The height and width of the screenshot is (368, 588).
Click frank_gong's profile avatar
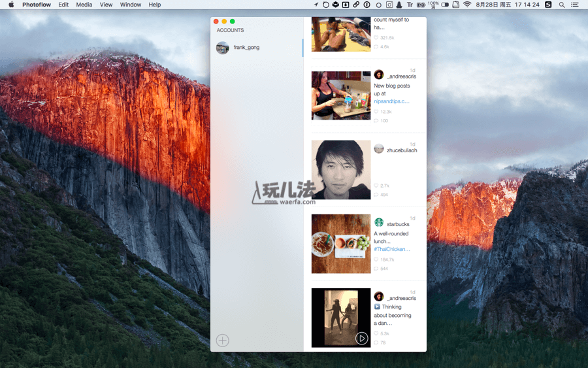222,48
